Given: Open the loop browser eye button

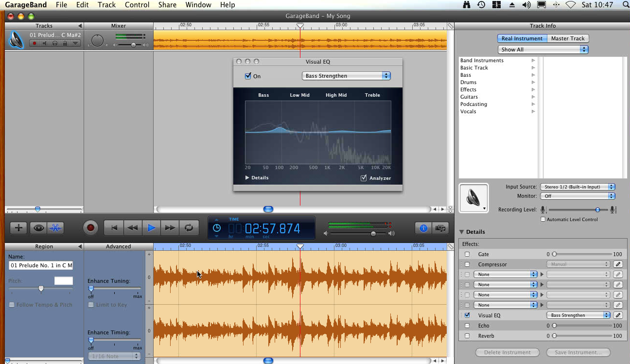Looking at the screenshot, I should click(x=38, y=227).
